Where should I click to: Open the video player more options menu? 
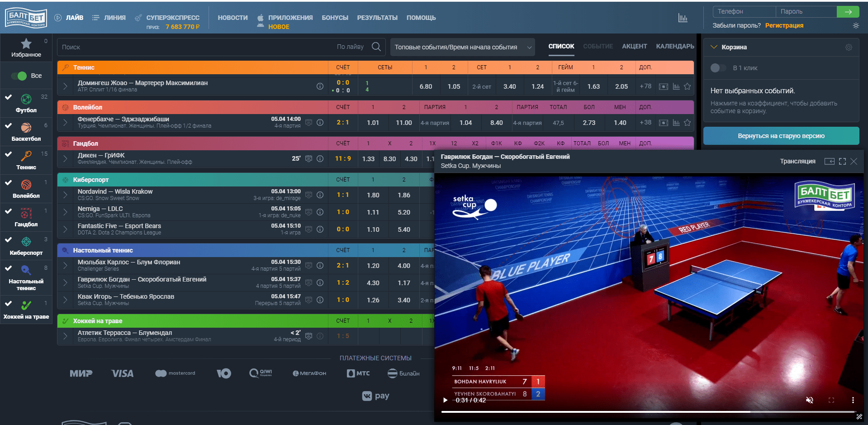tap(853, 400)
